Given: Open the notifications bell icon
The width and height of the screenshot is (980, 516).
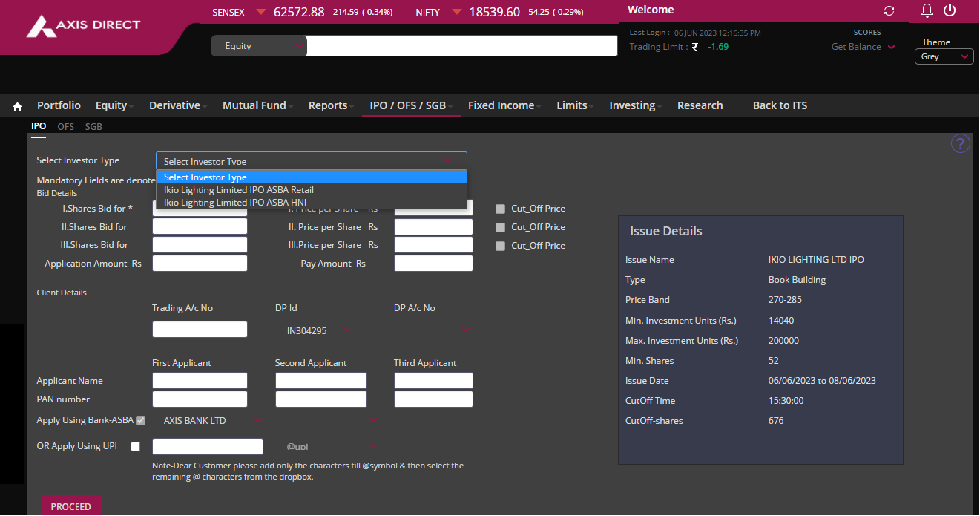Looking at the screenshot, I should (927, 10).
